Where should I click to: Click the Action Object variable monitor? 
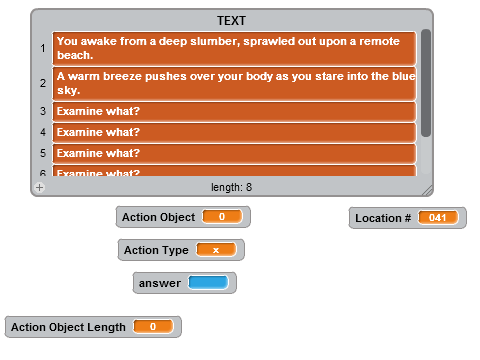[x=183, y=217]
